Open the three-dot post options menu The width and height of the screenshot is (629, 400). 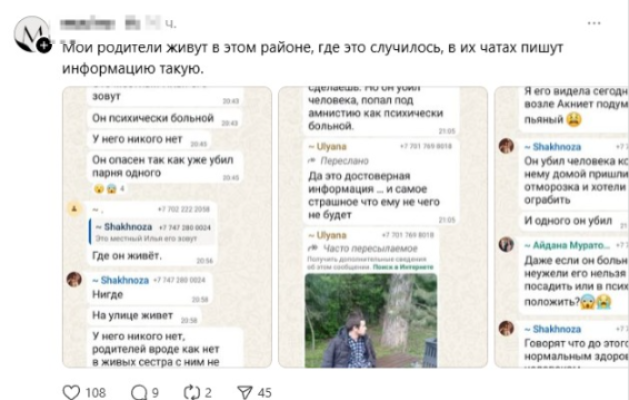tap(594, 23)
